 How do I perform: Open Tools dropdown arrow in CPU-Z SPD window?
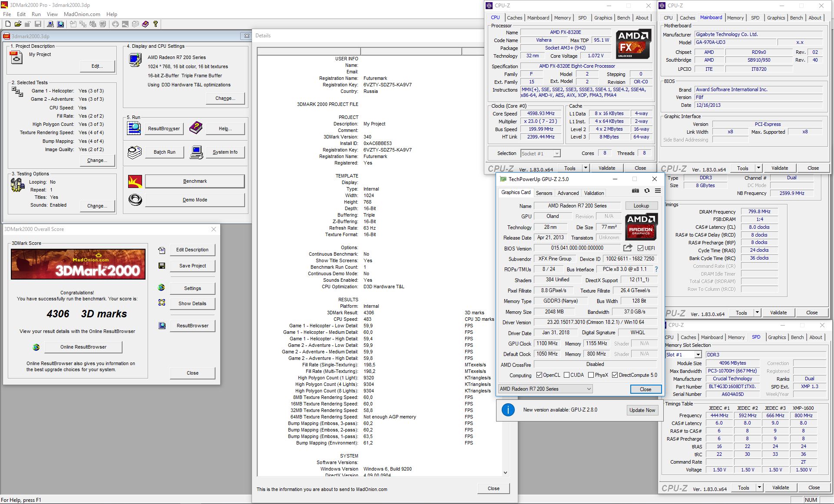click(x=759, y=488)
